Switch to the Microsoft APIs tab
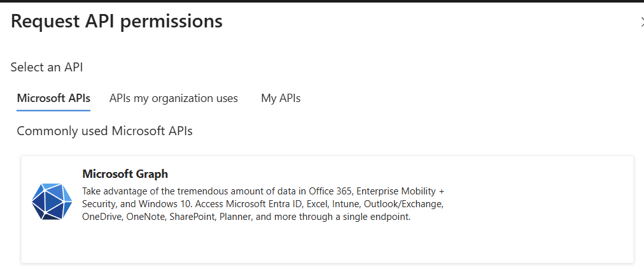Screen dimensions: 644x269 [53, 99]
